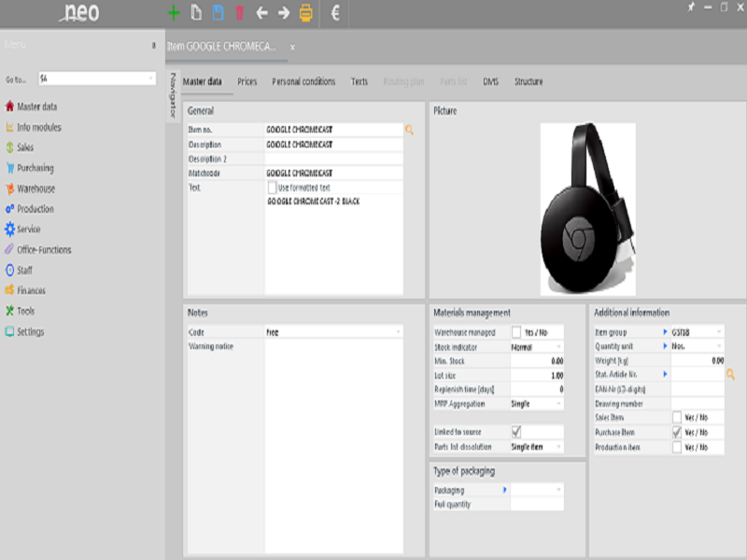The height and width of the screenshot is (560, 747).
Task: Expand the Notes Code dropdown
Action: click(x=333, y=332)
